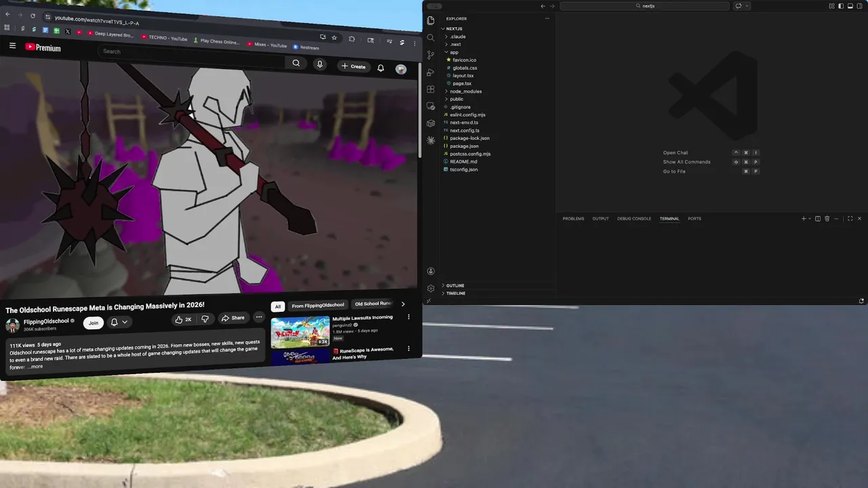Screen dimensions: 868x488
Task: Open the YouTube hamburger guide menu
Action: click(12, 46)
